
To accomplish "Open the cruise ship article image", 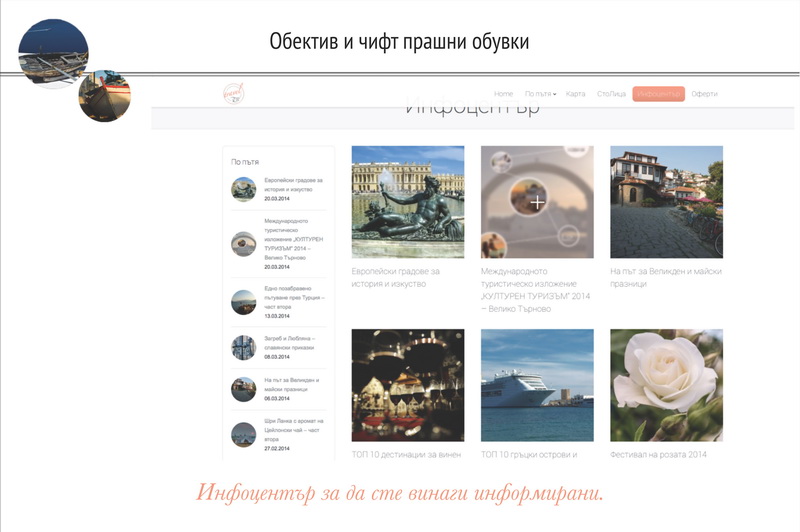I will 537,385.
